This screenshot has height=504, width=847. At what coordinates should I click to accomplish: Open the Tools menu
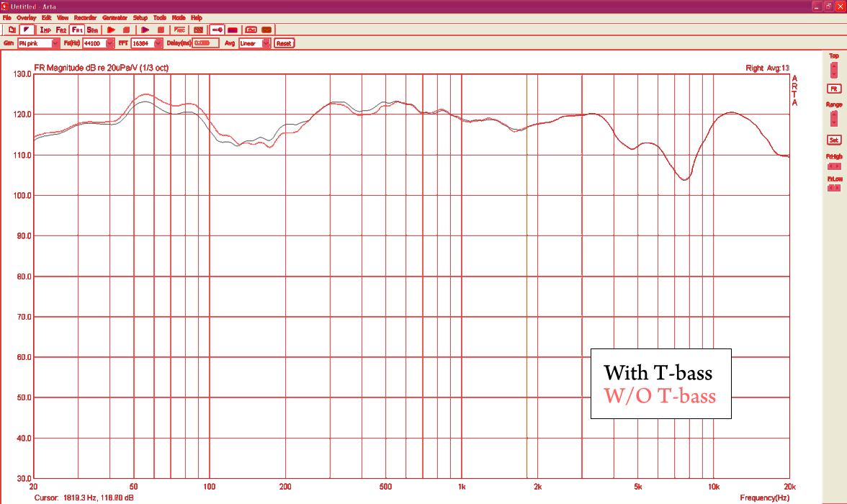[160, 18]
